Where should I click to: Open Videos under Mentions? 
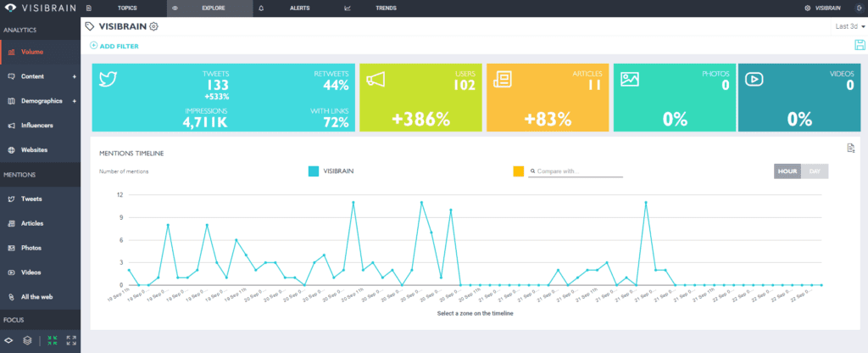[31, 272]
